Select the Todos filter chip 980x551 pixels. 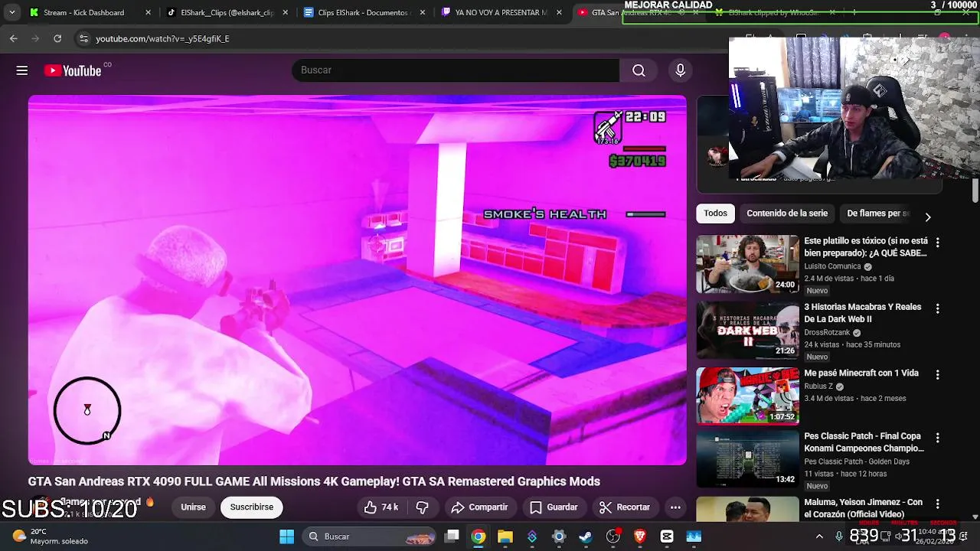click(x=715, y=214)
